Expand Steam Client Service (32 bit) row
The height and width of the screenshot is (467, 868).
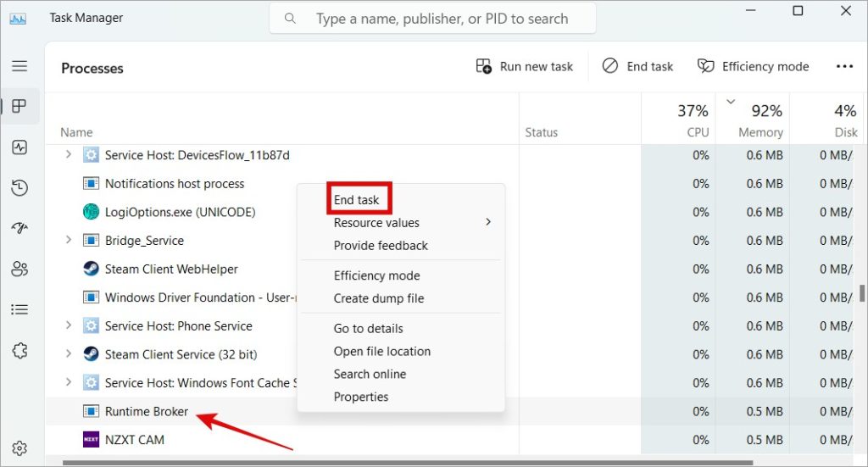[69, 353]
